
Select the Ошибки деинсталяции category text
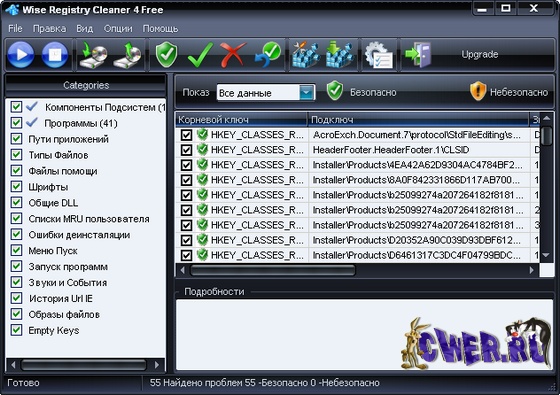click(79, 235)
